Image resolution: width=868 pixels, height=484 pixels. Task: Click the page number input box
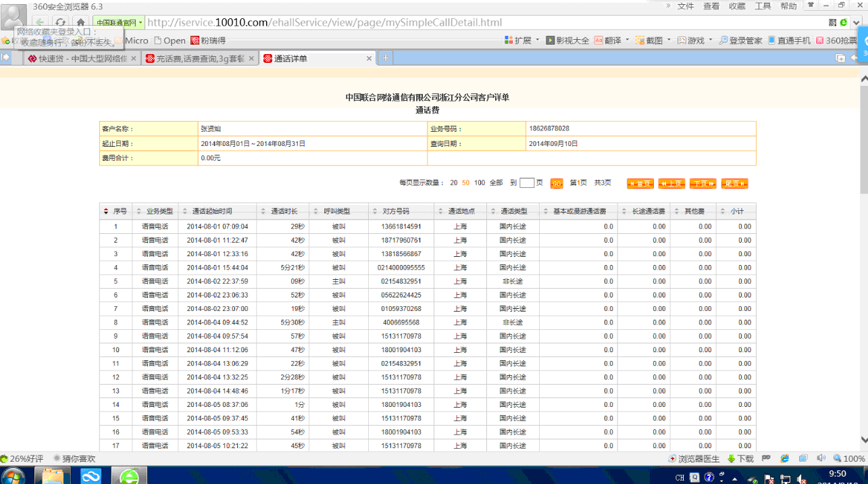527,183
